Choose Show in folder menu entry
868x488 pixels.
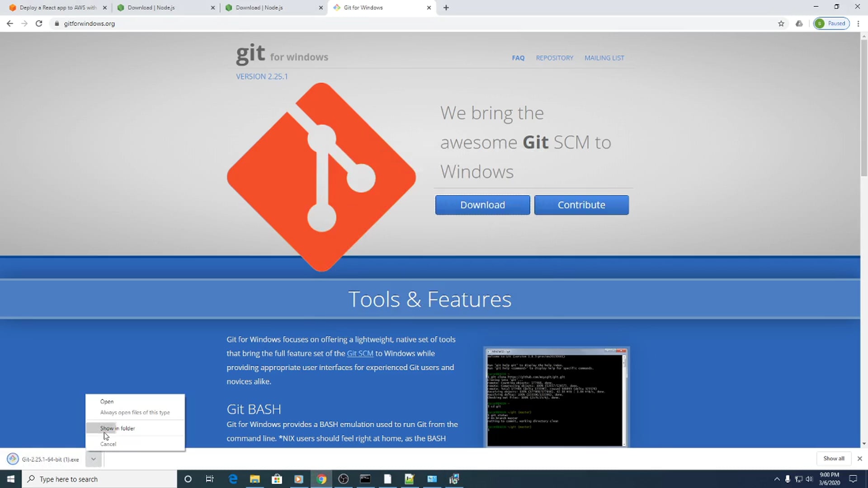point(118,428)
